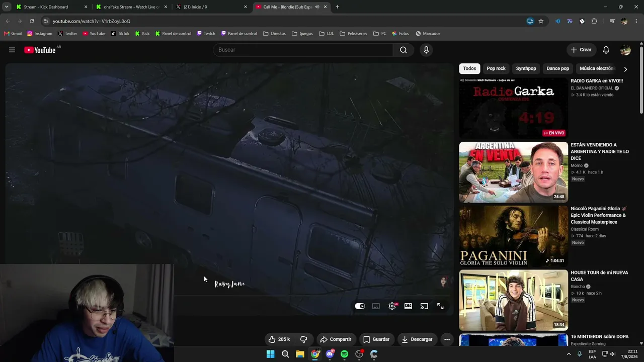Click the YouTube search input field
The width and height of the screenshot is (644, 362).
tap(303, 50)
